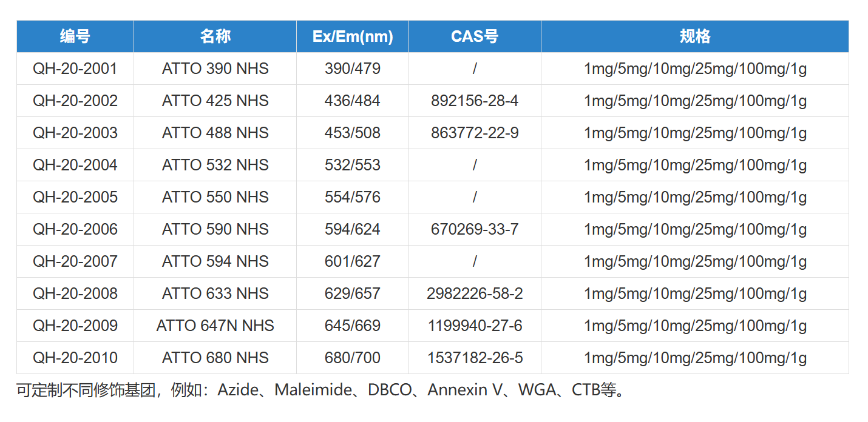Select product code QH-20-2001
The image size is (868, 422).
click(x=75, y=69)
